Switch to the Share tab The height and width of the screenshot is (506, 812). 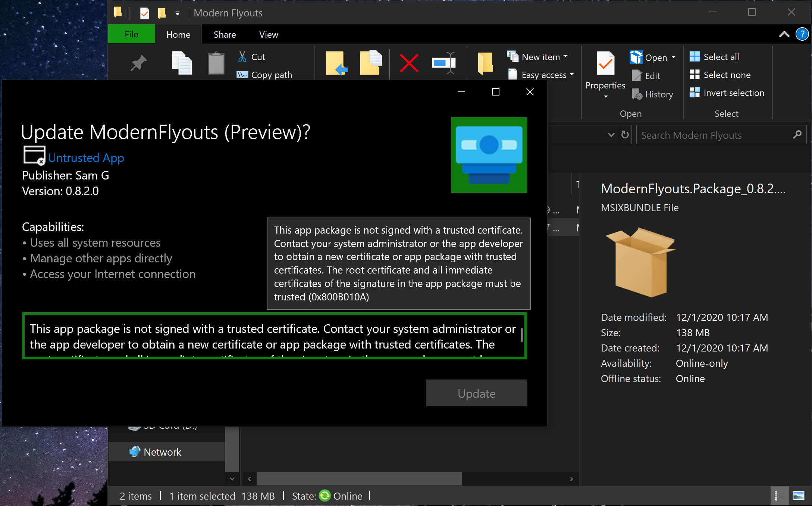point(225,34)
